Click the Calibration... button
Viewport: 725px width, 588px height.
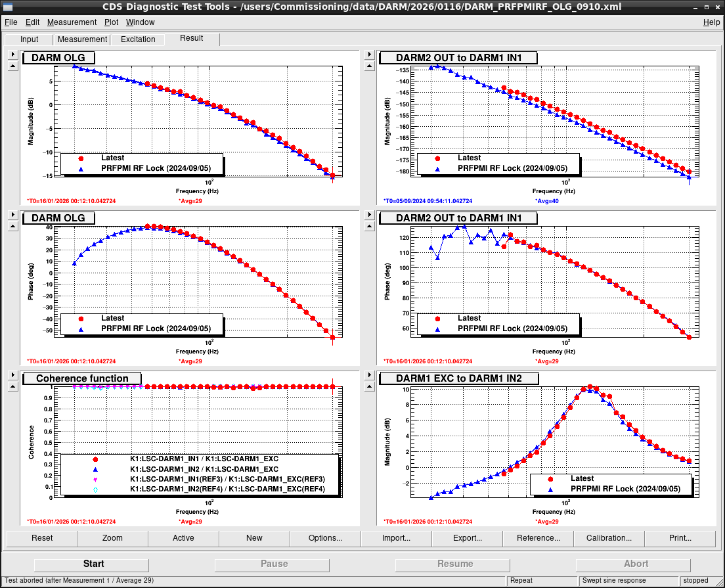coord(609,538)
